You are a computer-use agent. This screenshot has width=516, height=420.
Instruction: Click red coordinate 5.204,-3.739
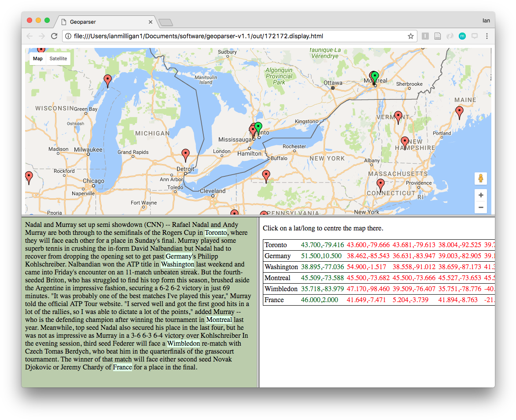click(410, 300)
